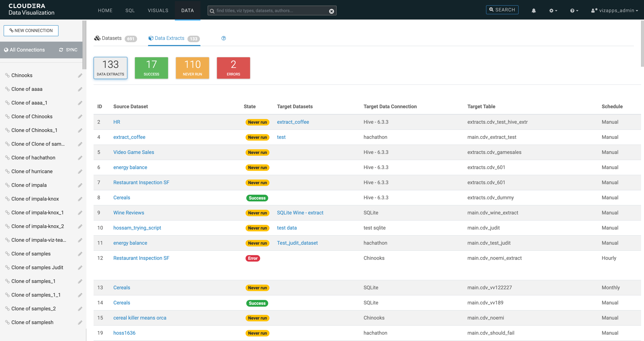Click the NEW CONNECTION button
Screen dimensions: 644x341
31,31
